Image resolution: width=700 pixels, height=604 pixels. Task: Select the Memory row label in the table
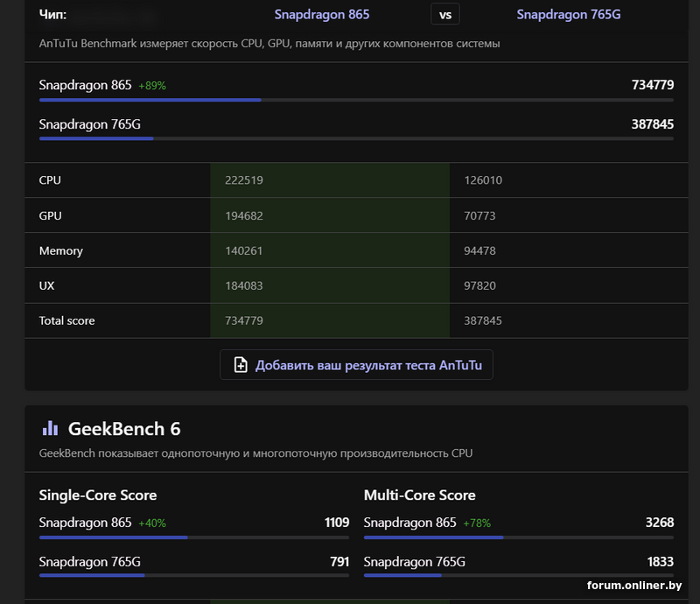point(60,250)
